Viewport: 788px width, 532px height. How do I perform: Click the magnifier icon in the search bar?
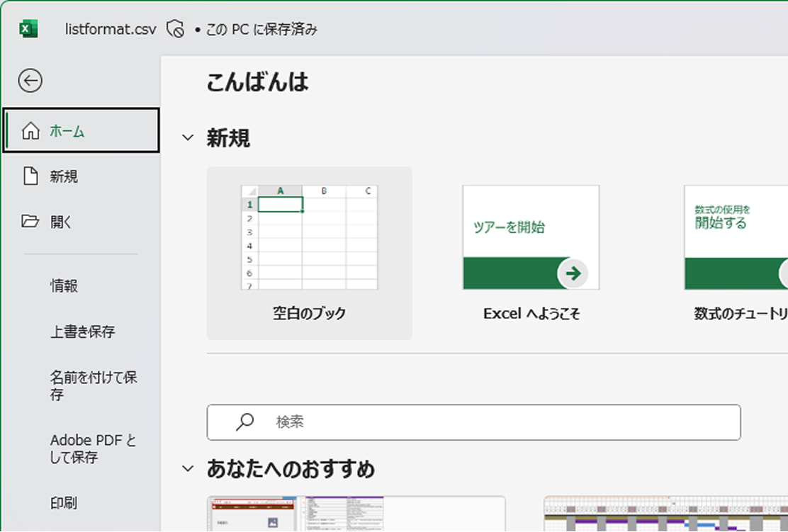click(244, 421)
